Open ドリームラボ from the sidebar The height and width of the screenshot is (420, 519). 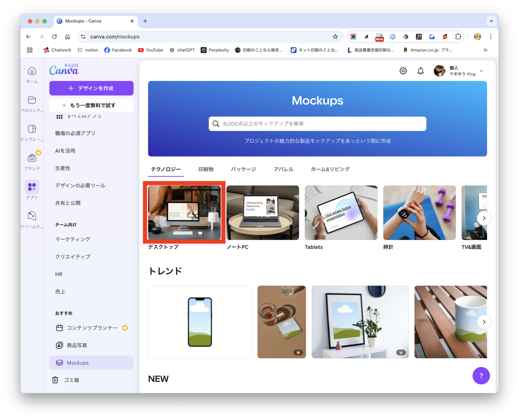click(31, 217)
